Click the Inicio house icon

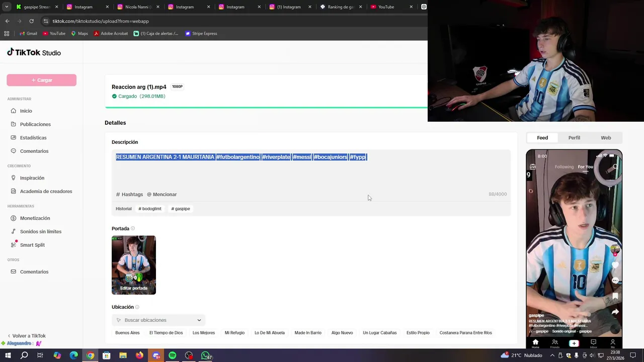click(x=14, y=111)
